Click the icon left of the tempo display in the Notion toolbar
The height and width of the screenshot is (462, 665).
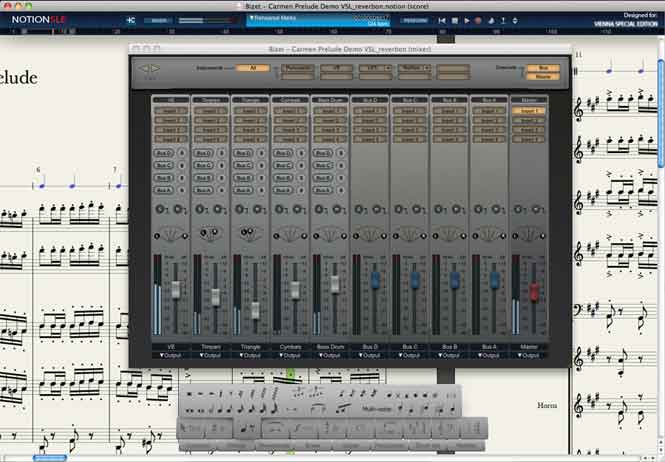[131, 20]
